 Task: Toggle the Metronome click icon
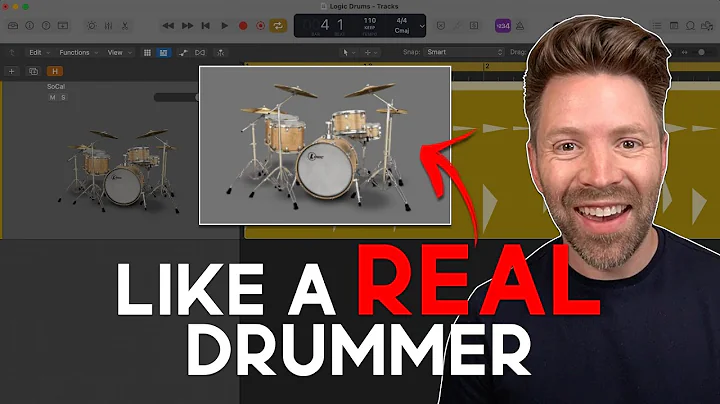click(520, 26)
